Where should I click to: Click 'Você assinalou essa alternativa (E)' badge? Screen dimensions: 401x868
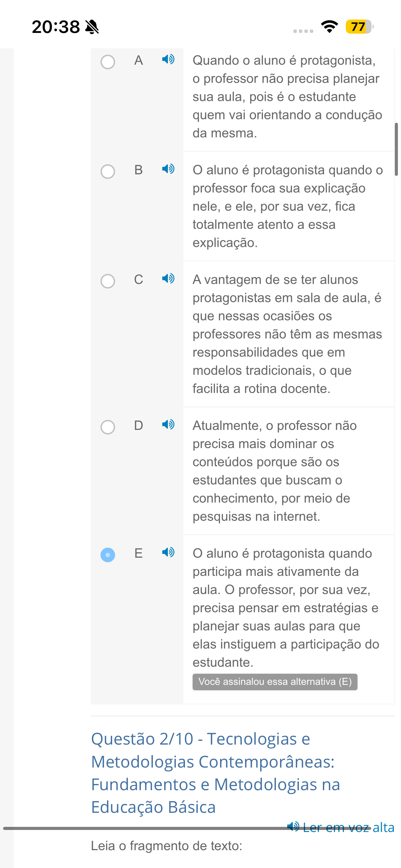pyautogui.click(x=275, y=682)
